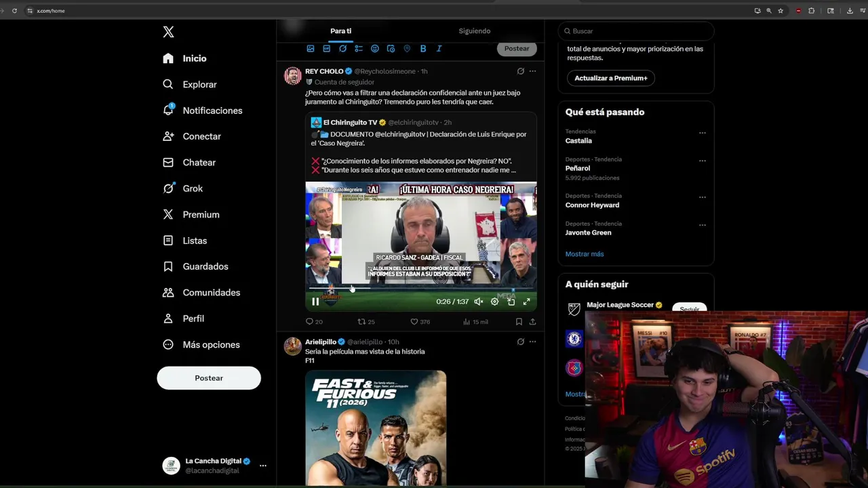Click the schedule post icon

[x=391, y=49]
